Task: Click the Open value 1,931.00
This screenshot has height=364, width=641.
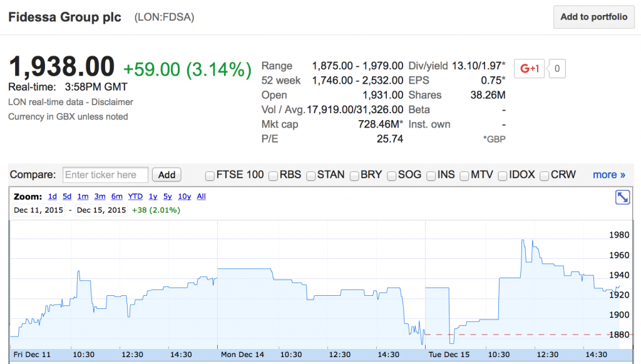Action: [383, 95]
